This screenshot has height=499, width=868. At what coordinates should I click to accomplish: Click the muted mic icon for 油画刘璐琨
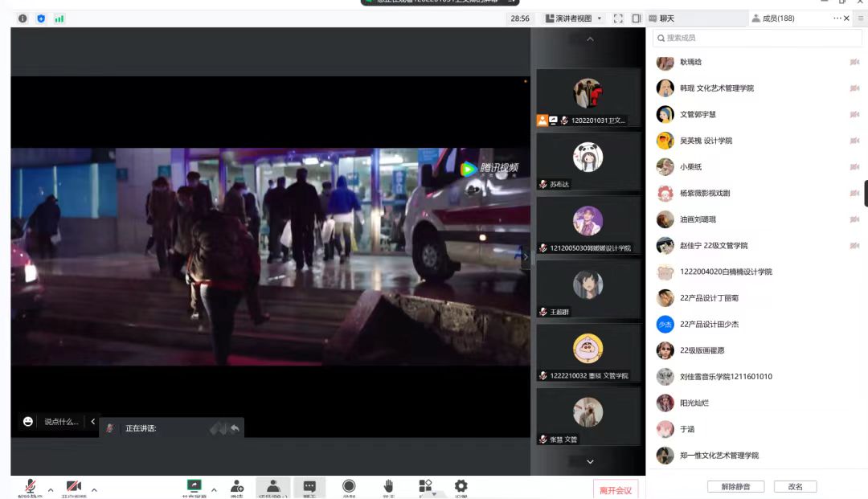(854, 219)
